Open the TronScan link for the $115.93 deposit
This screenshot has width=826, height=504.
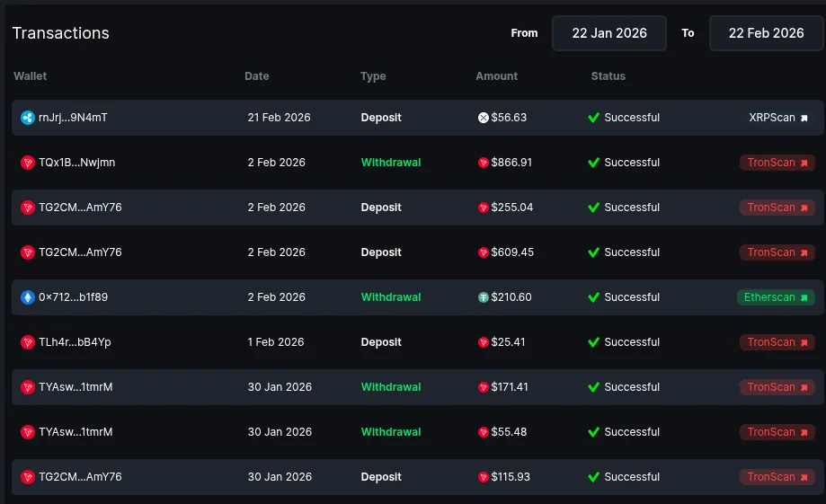(777, 477)
